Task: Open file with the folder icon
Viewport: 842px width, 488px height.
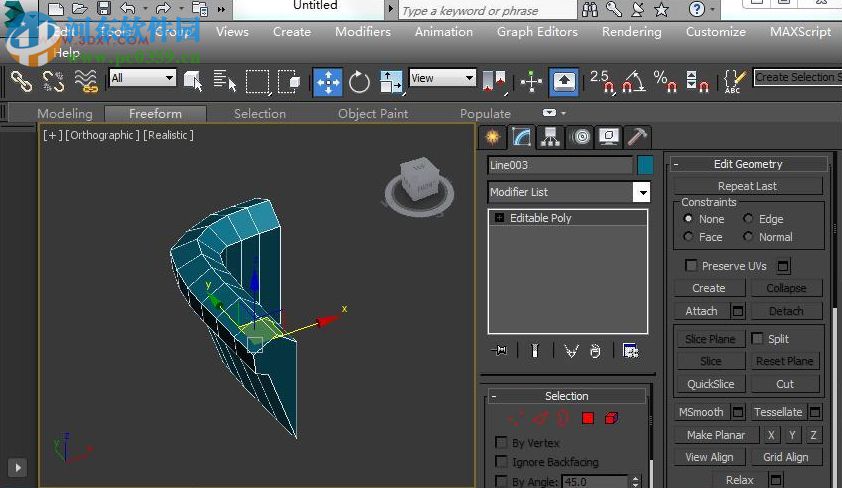Action: [x=79, y=9]
